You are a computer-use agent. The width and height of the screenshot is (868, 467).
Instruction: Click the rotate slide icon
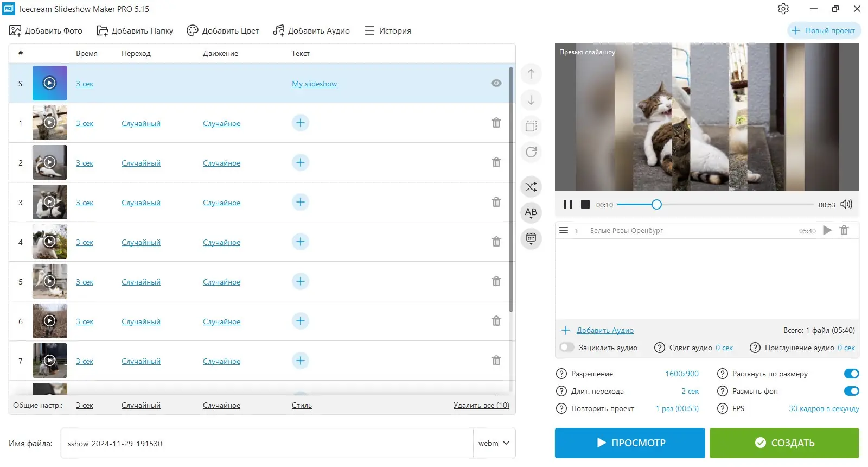(531, 152)
